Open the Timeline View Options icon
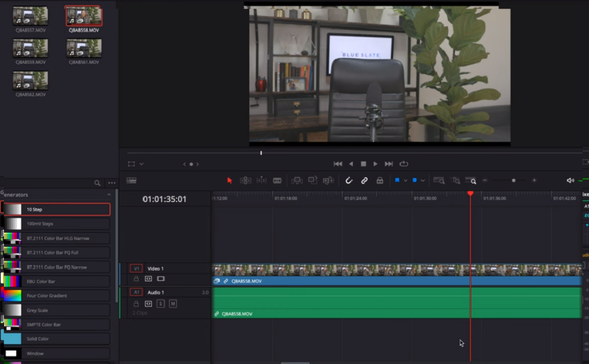The image size is (589, 364). pos(132,180)
